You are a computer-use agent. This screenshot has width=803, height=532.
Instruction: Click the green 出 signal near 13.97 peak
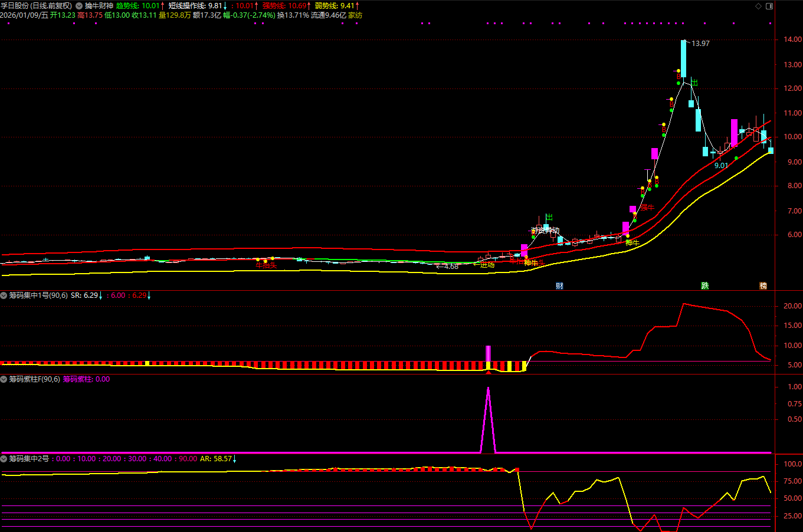click(694, 83)
